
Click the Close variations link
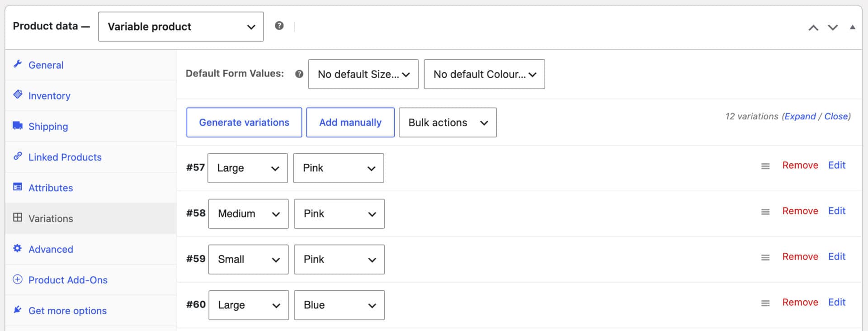(836, 116)
